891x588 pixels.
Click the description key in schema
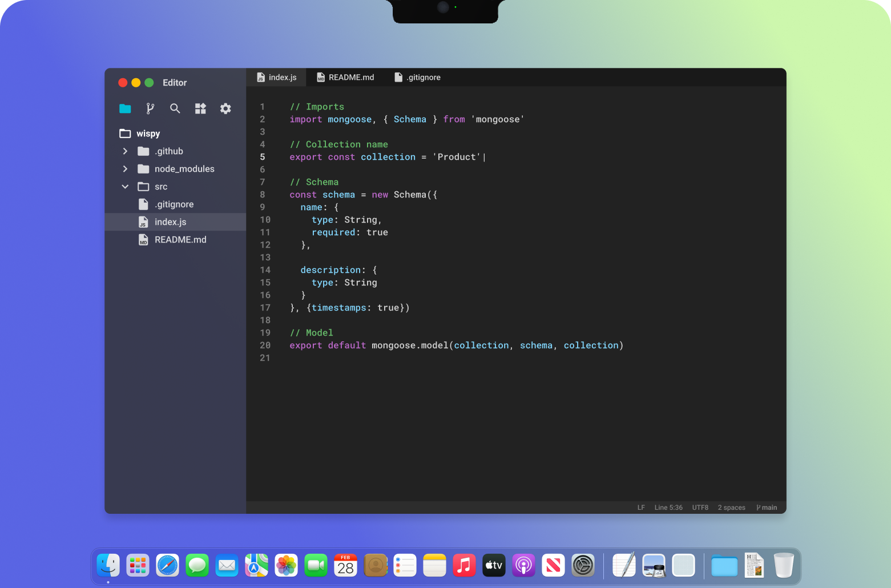click(330, 270)
